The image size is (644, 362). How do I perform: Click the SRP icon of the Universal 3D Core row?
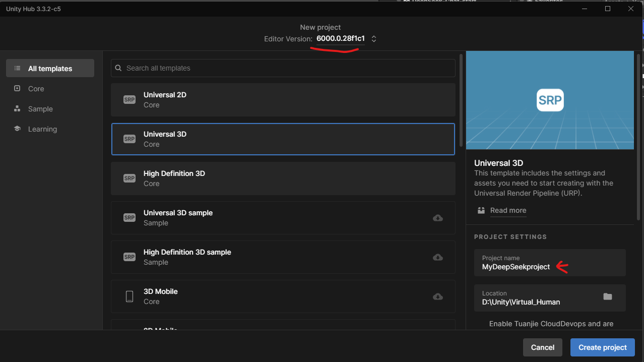tap(130, 139)
